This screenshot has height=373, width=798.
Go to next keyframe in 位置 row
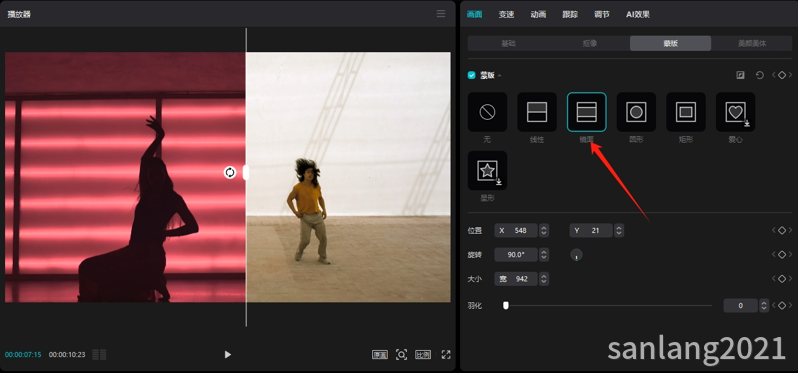click(x=790, y=231)
